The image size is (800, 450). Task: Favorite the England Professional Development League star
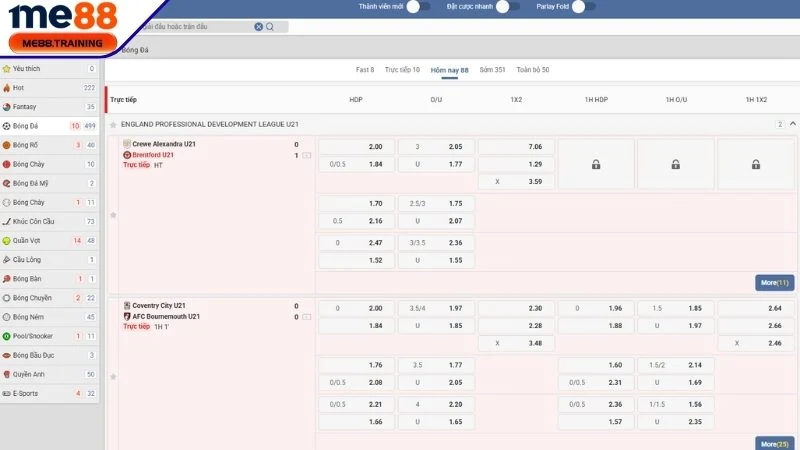click(113, 124)
